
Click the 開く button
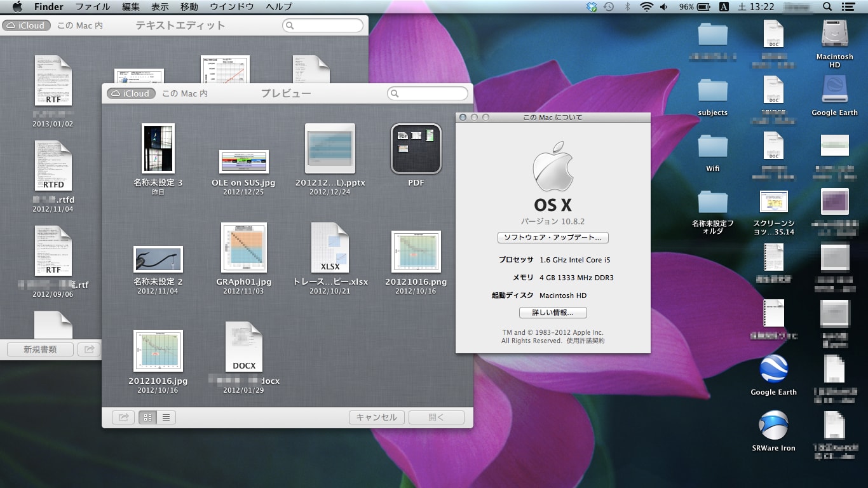point(437,417)
